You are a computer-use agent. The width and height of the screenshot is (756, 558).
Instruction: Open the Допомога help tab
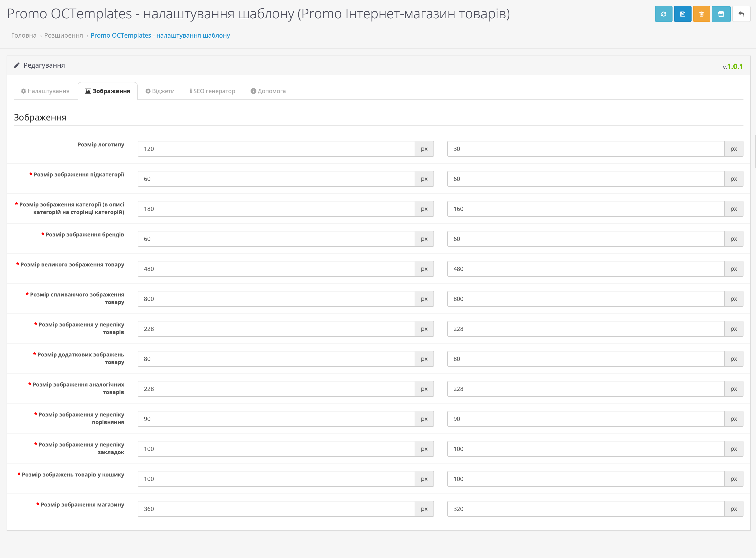pyautogui.click(x=268, y=91)
